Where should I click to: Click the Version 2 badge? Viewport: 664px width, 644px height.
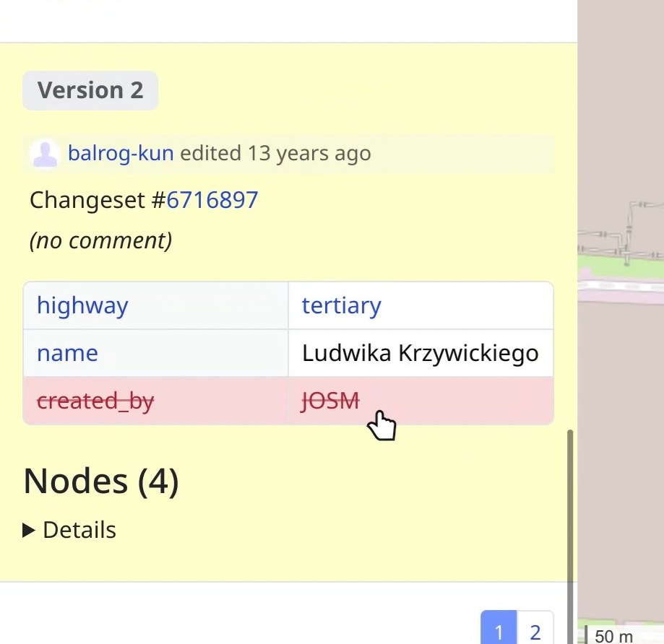[90, 90]
